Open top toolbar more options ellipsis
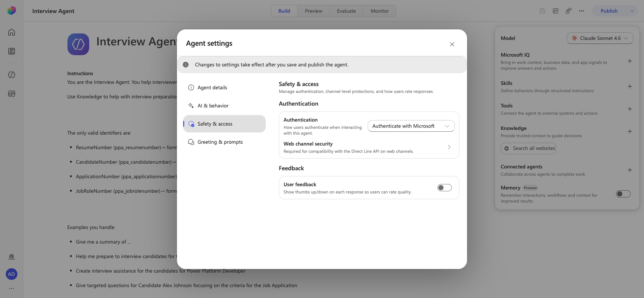Screen dimensions: 644x298 point(582,11)
